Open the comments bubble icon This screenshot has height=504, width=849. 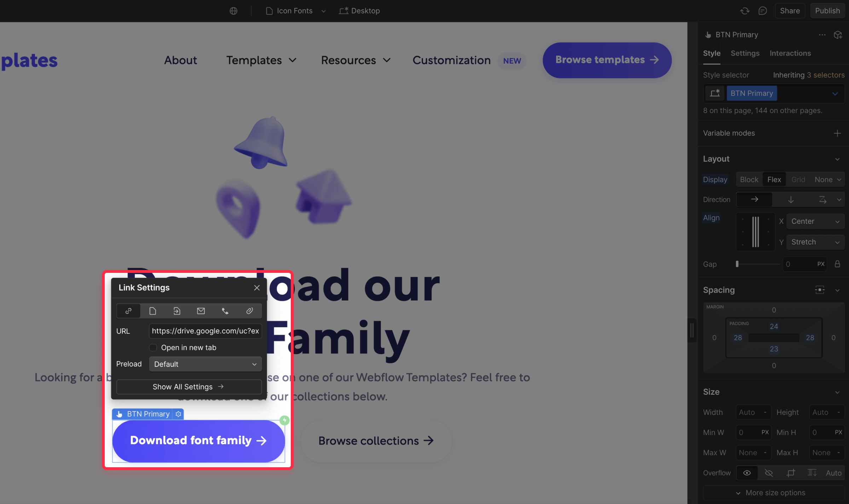pyautogui.click(x=763, y=11)
